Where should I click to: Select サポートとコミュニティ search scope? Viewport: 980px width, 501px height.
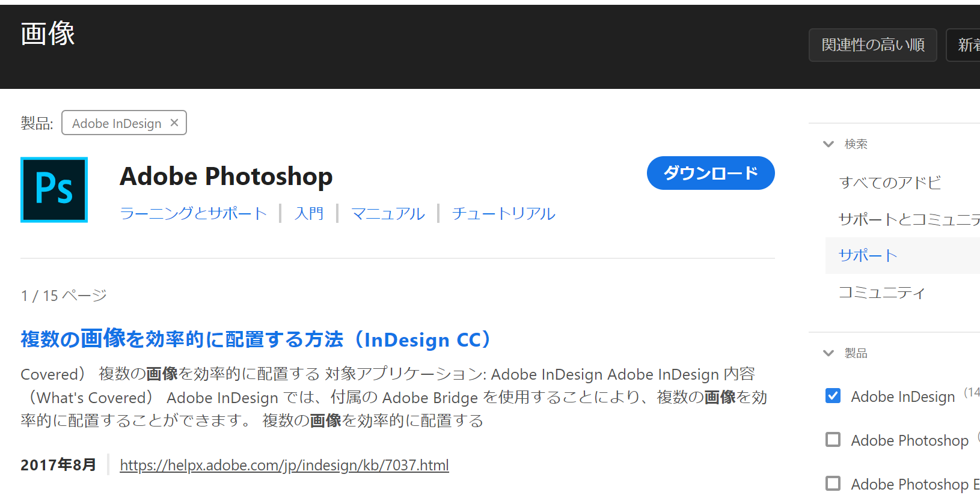pyautogui.click(x=908, y=219)
